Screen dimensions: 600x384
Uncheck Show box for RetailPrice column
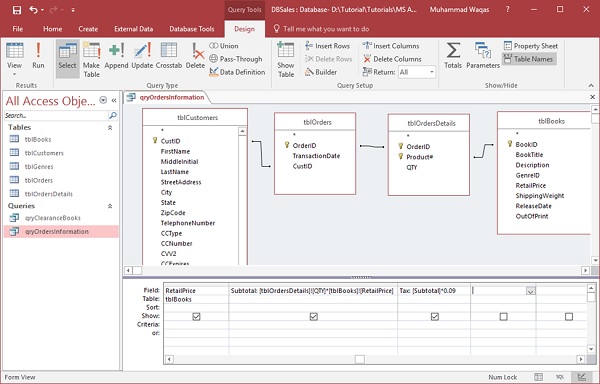[196, 316]
